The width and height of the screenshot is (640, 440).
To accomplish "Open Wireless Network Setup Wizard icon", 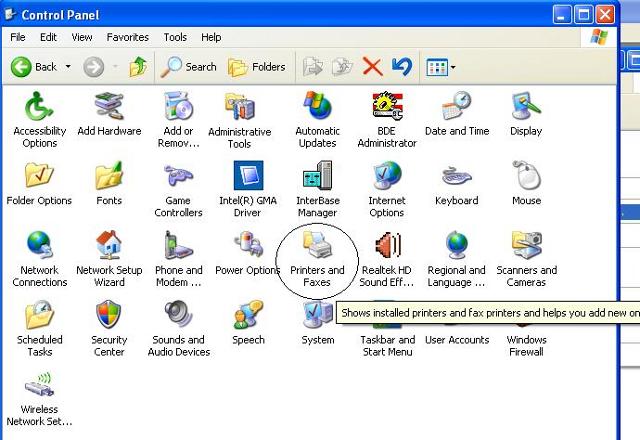I will [x=39, y=384].
